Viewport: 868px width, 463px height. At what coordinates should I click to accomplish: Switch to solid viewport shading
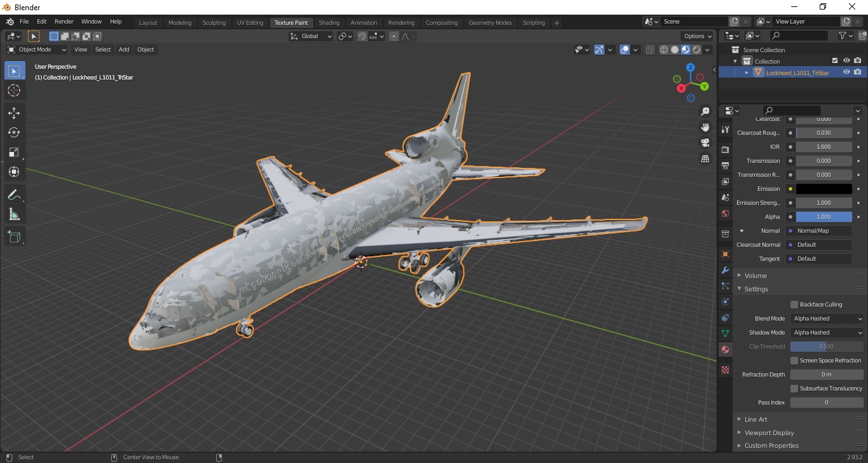click(x=675, y=50)
